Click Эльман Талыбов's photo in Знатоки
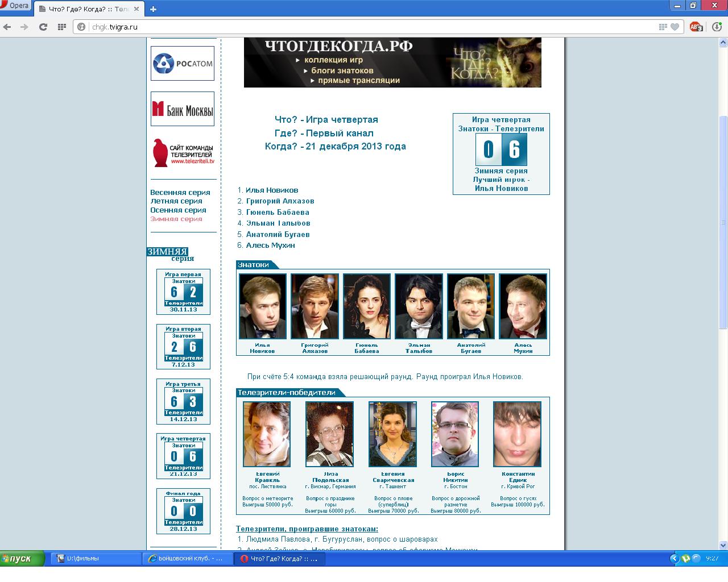728x582 pixels. 419,306
